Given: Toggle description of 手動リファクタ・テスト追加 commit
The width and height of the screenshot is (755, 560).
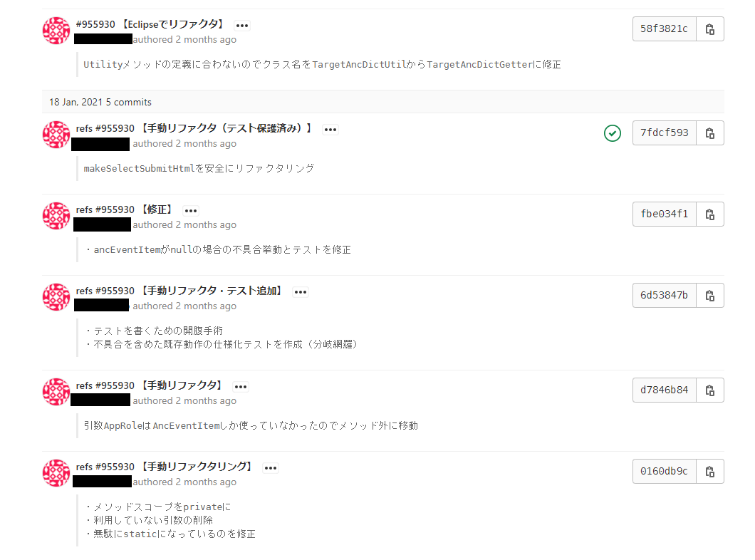Looking at the screenshot, I should [301, 292].
